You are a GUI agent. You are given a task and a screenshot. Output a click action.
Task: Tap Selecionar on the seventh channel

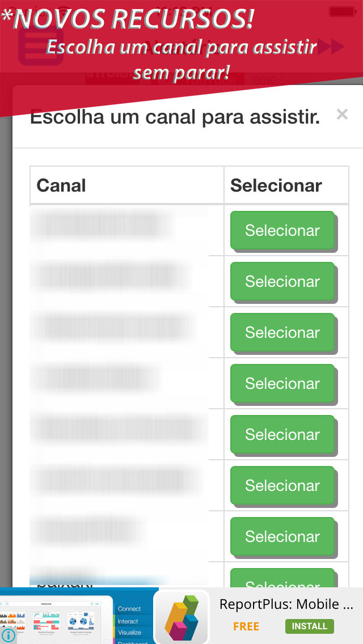tap(282, 536)
